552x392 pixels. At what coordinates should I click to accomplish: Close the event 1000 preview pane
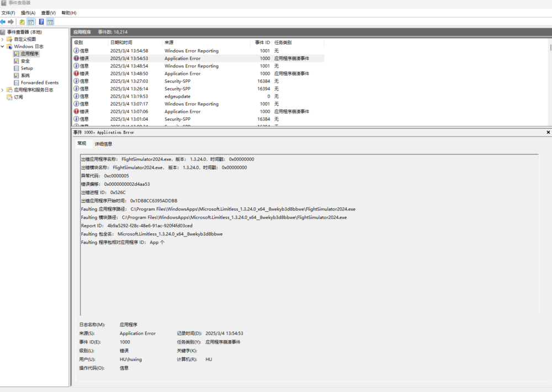(x=548, y=132)
